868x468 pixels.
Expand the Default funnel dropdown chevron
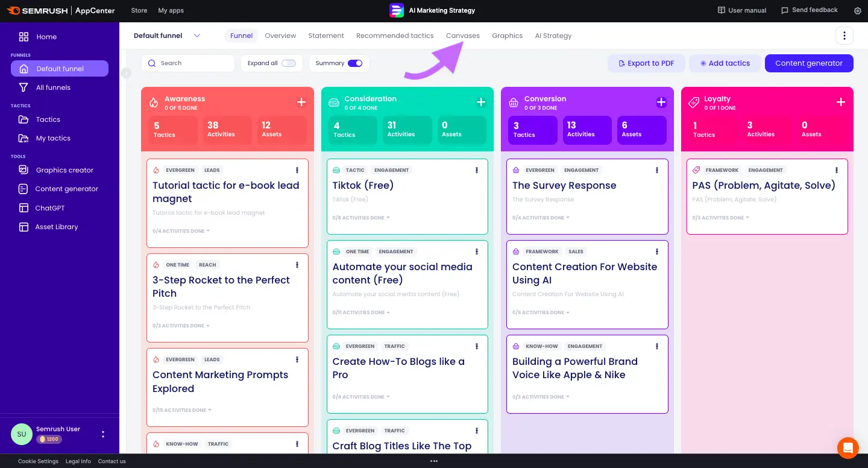click(x=197, y=36)
